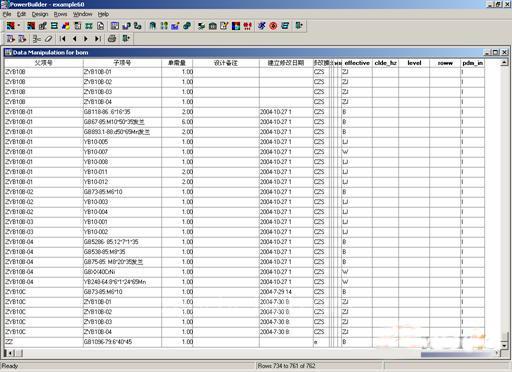The width and height of the screenshot is (512, 372).
Task: Select cell YB10-001 in the 子项号 column
Action: click(x=122, y=222)
